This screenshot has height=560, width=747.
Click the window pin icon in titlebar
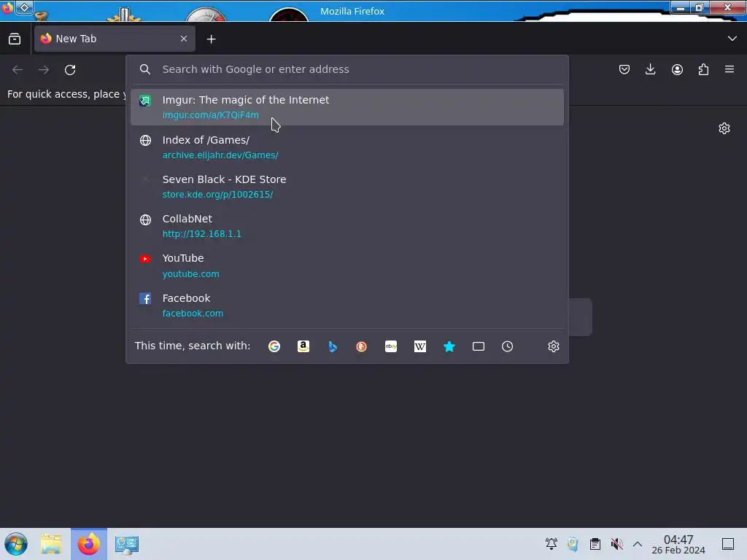click(x=24, y=7)
